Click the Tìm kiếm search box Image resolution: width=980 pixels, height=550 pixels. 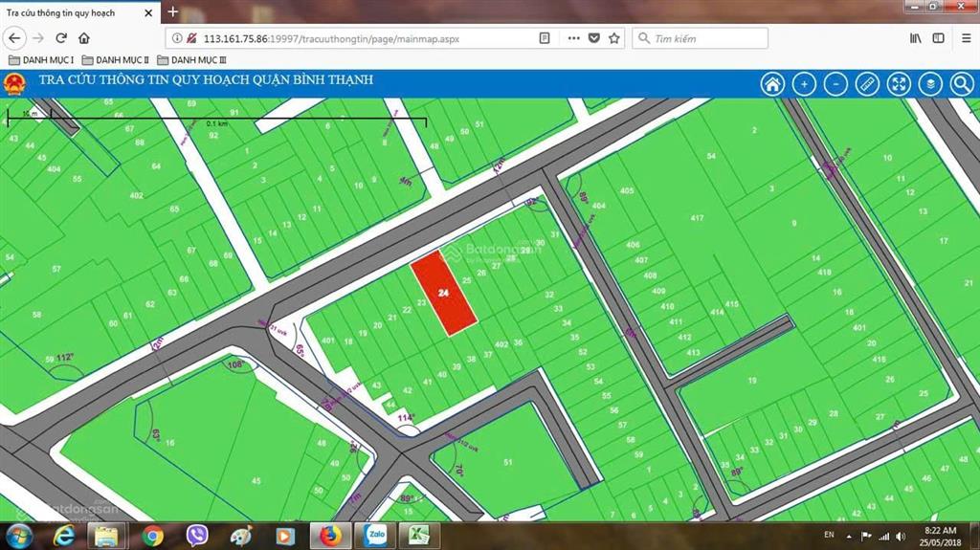click(706, 38)
